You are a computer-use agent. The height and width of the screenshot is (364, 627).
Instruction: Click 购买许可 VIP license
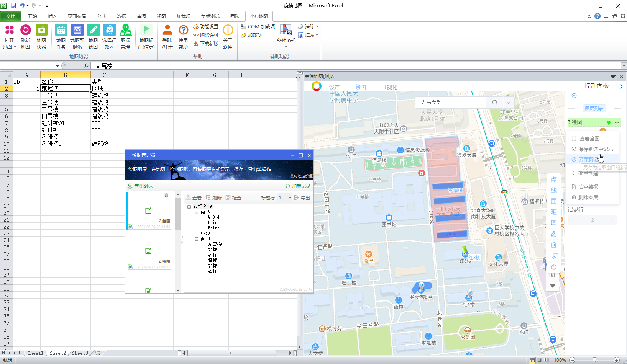click(x=206, y=35)
